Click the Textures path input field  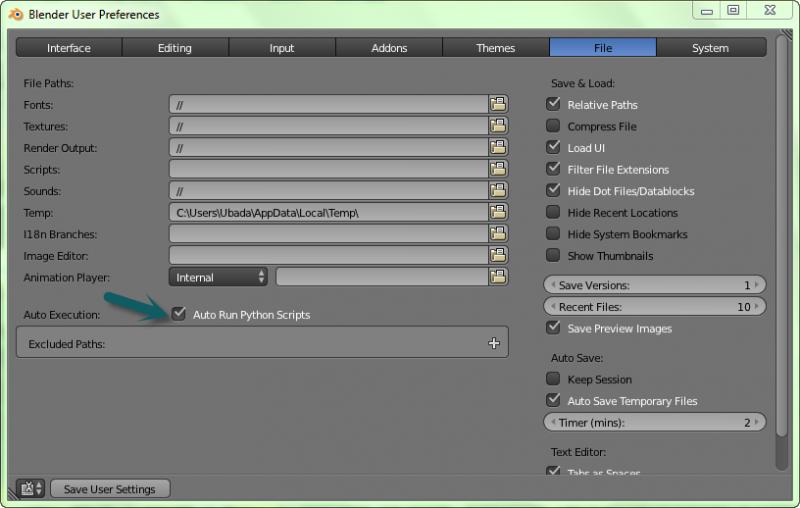[x=329, y=125]
